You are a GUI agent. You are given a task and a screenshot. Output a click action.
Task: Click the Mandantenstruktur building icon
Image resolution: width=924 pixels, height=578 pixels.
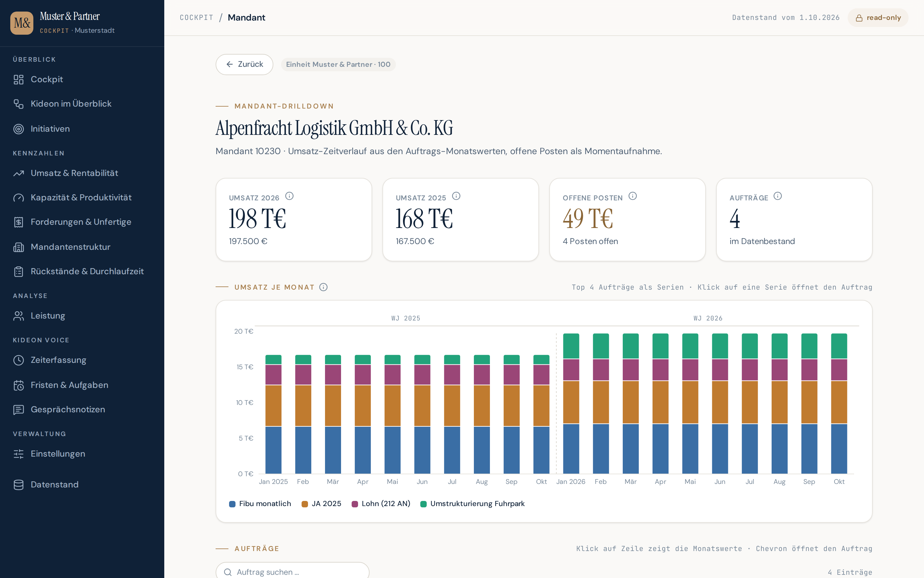point(18,247)
